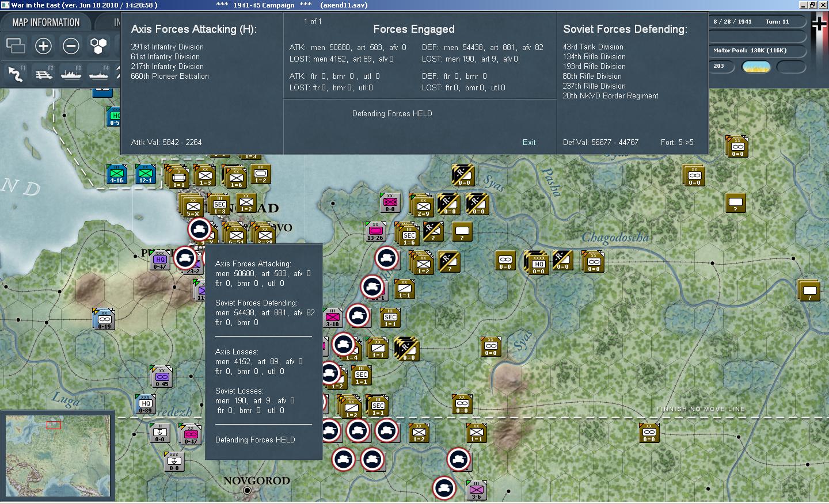Select the Soviet SEC 1=6 stack

(409, 235)
